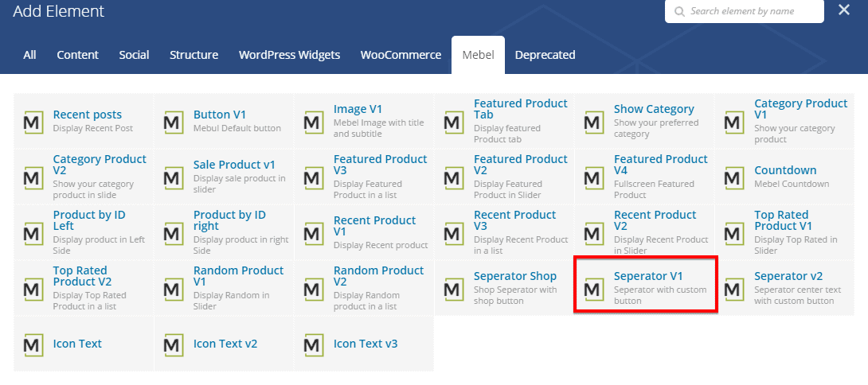Click the Recent posts element icon
Screen dimensions: 868x385
tap(33, 122)
